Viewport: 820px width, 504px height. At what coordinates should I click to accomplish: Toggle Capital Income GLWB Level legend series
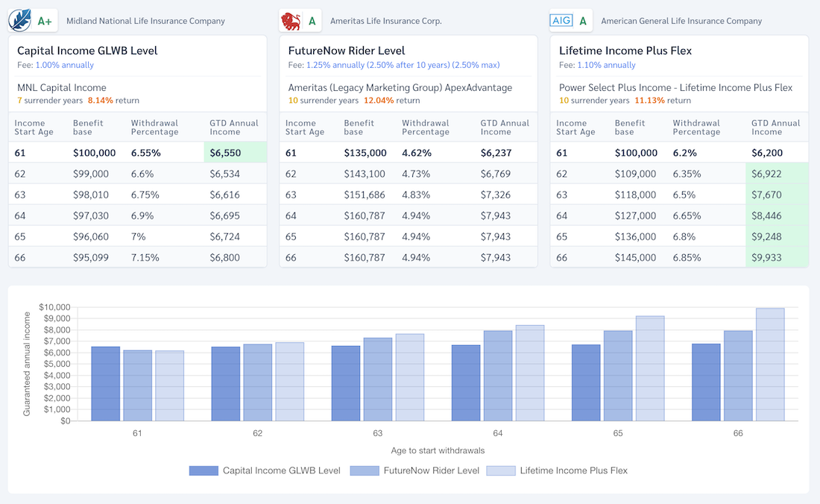(x=265, y=470)
